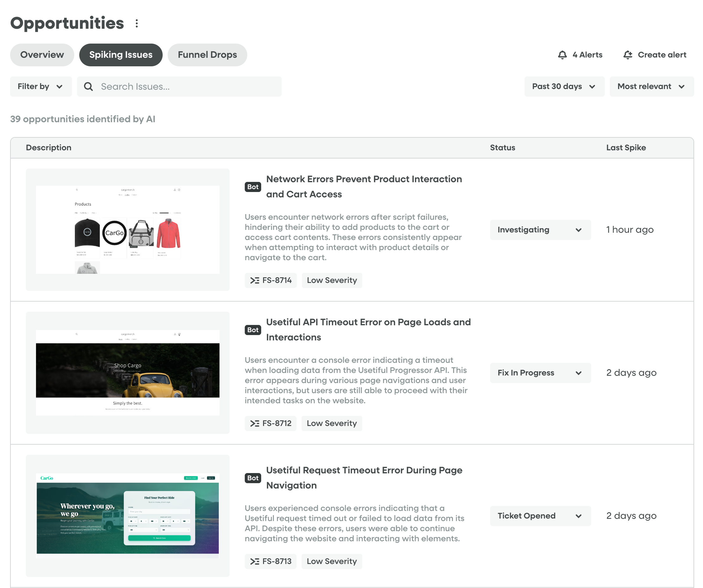Screen dimensions: 703x588
Task: Click the Search Issues input field
Action: (179, 87)
